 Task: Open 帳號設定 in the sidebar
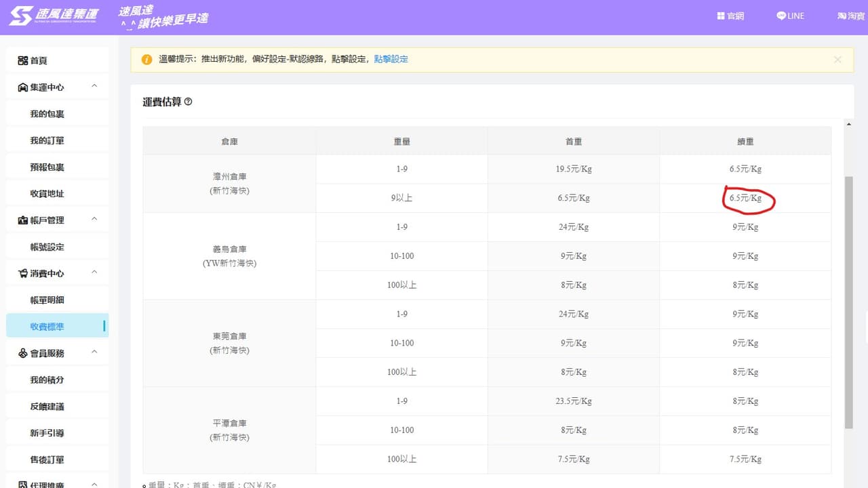click(57, 247)
